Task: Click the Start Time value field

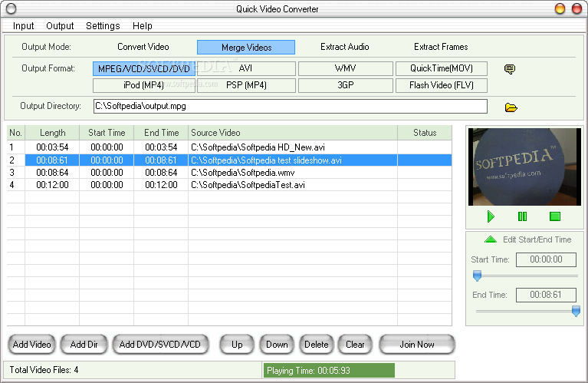Action: pyautogui.click(x=546, y=259)
